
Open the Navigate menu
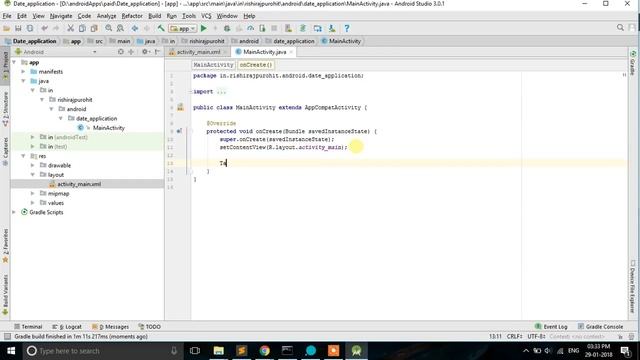tap(61, 16)
